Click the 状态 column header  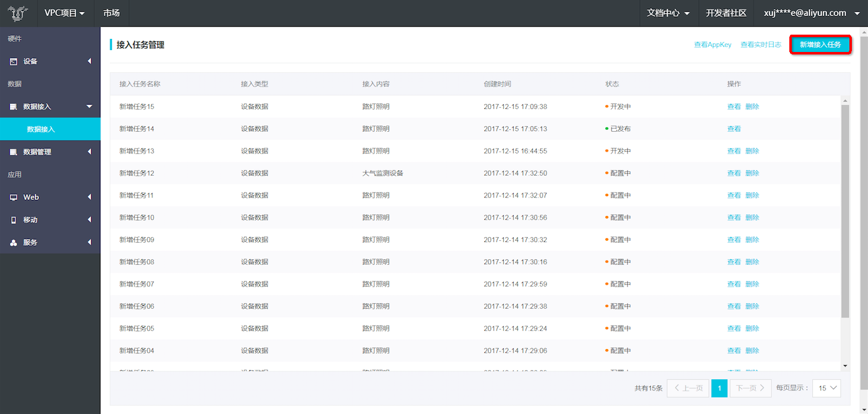(612, 84)
